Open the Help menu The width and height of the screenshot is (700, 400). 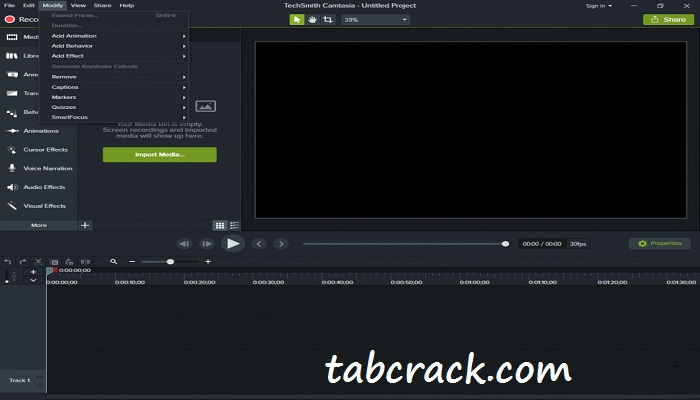click(x=127, y=5)
